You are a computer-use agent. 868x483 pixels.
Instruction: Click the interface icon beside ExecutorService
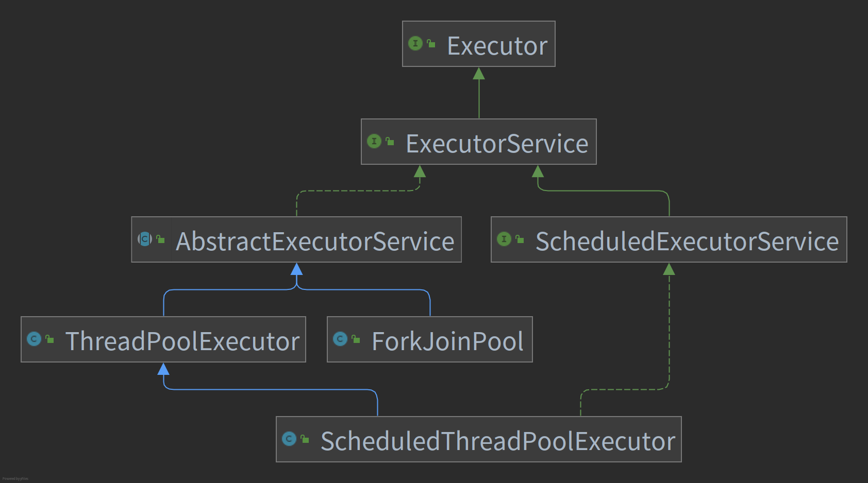coord(374,141)
